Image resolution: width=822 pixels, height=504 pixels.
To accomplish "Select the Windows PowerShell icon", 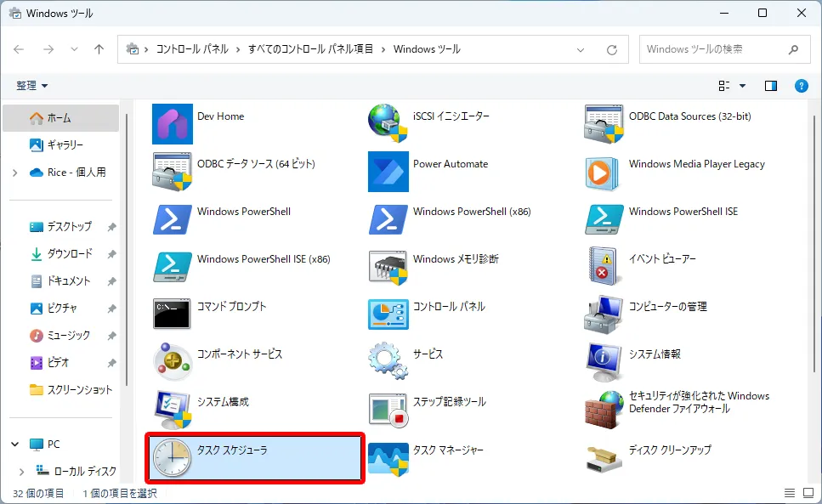I will click(x=173, y=219).
